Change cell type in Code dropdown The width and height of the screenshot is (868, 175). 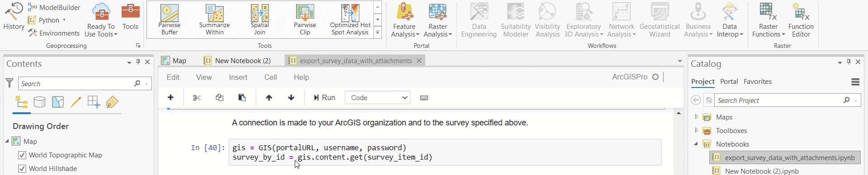377,97
